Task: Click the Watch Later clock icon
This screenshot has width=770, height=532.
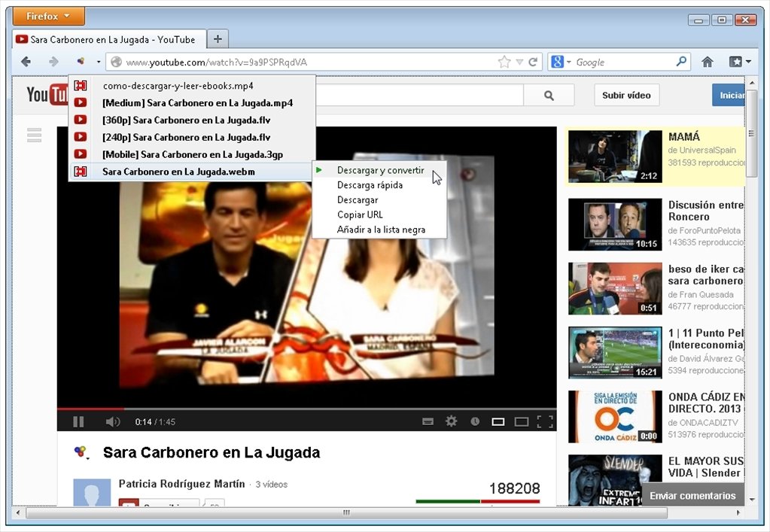Action: point(475,421)
